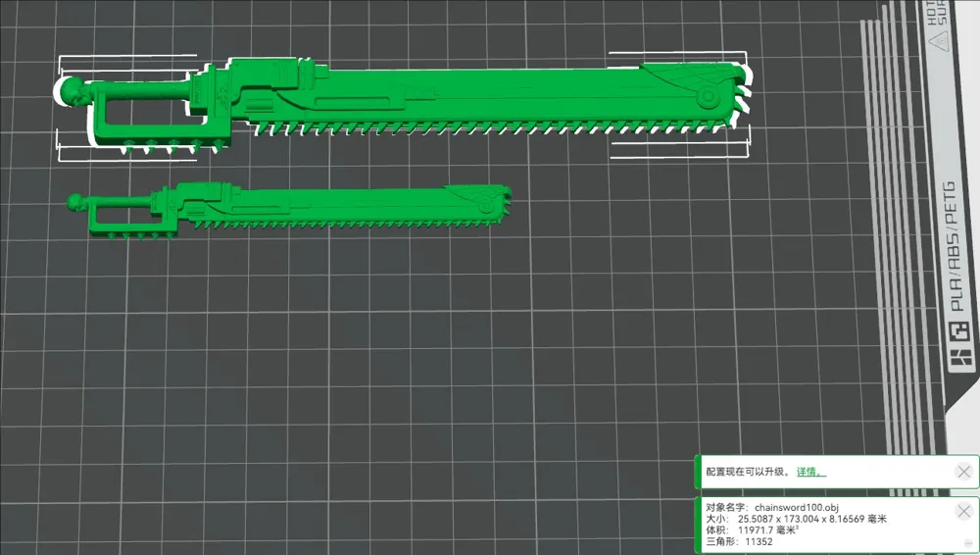The image size is (980, 555).
Task: Close the chainsword100.obj object info notification
Action: 963,512
